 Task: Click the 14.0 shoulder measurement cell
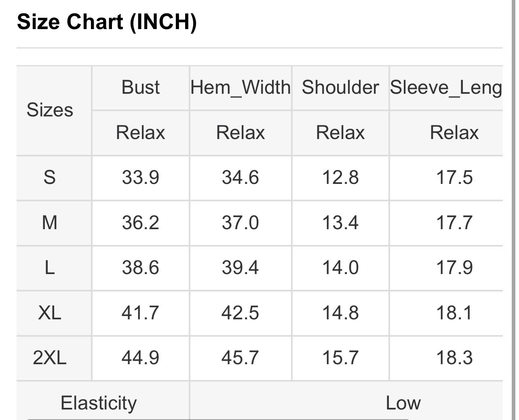point(340,268)
